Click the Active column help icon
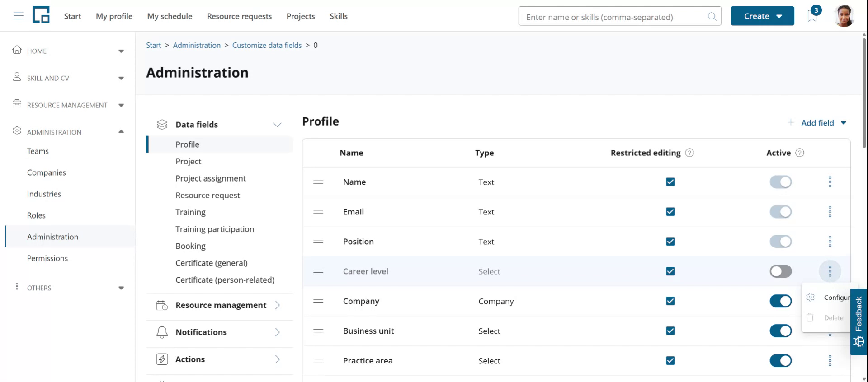Image resolution: width=868 pixels, height=382 pixels. pyautogui.click(x=800, y=153)
